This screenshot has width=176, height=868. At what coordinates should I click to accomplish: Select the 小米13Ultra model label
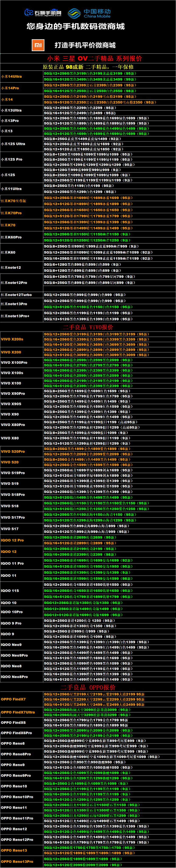tap(11, 110)
